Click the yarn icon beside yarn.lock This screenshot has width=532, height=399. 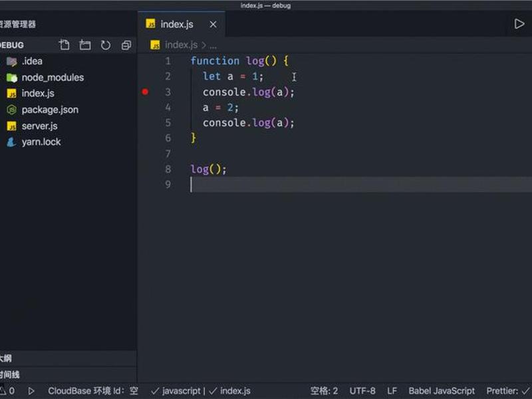coord(11,142)
